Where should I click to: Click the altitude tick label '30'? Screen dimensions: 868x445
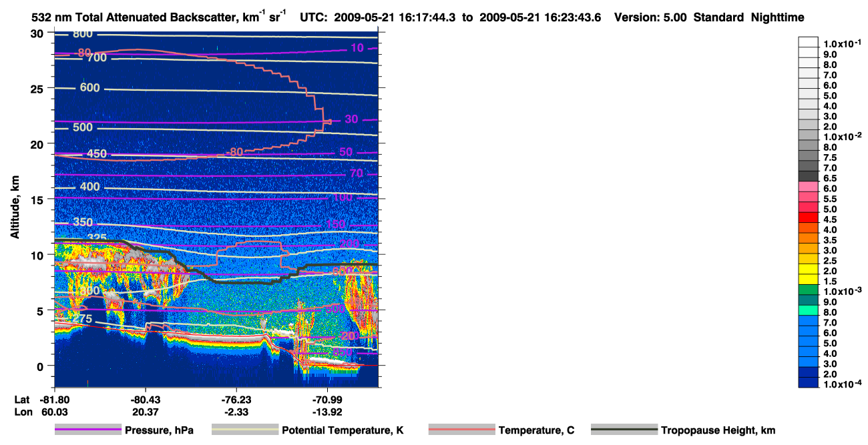pos(39,33)
